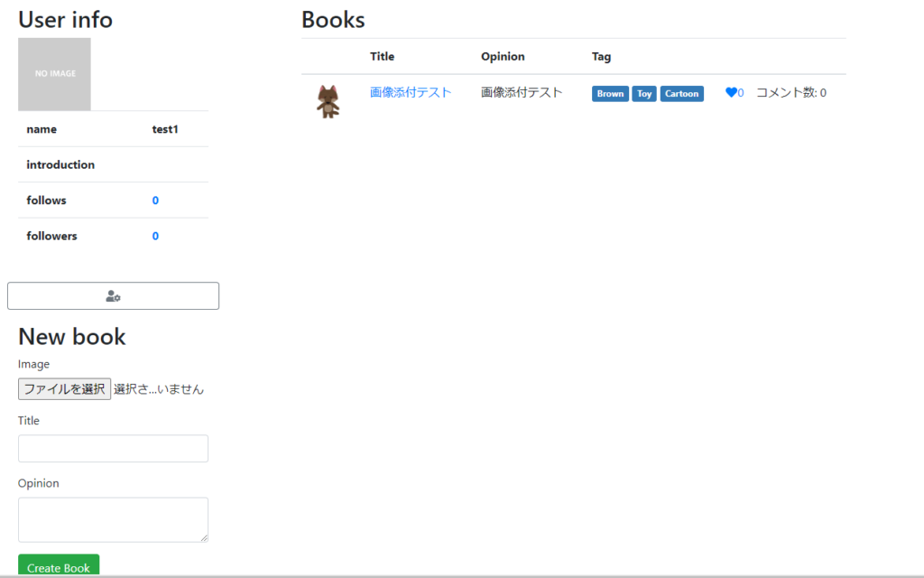
Task: Click the Create Book button
Action: coord(59,566)
